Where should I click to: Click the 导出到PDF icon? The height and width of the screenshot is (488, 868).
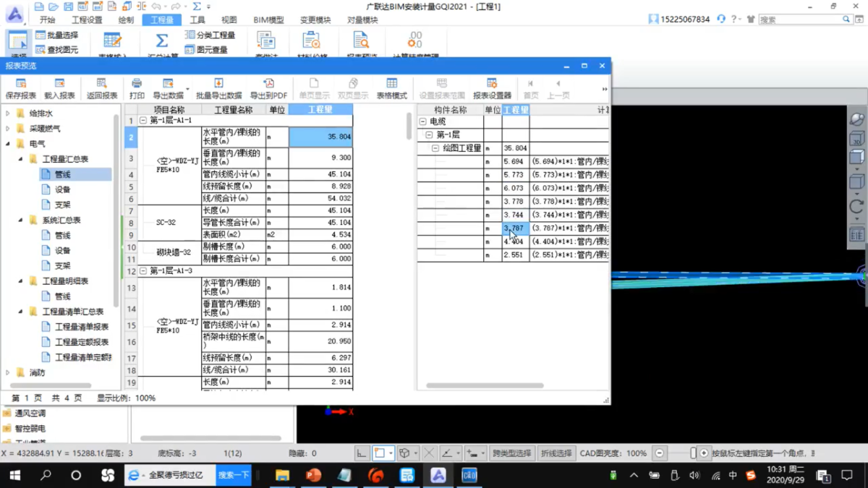[x=268, y=83]
